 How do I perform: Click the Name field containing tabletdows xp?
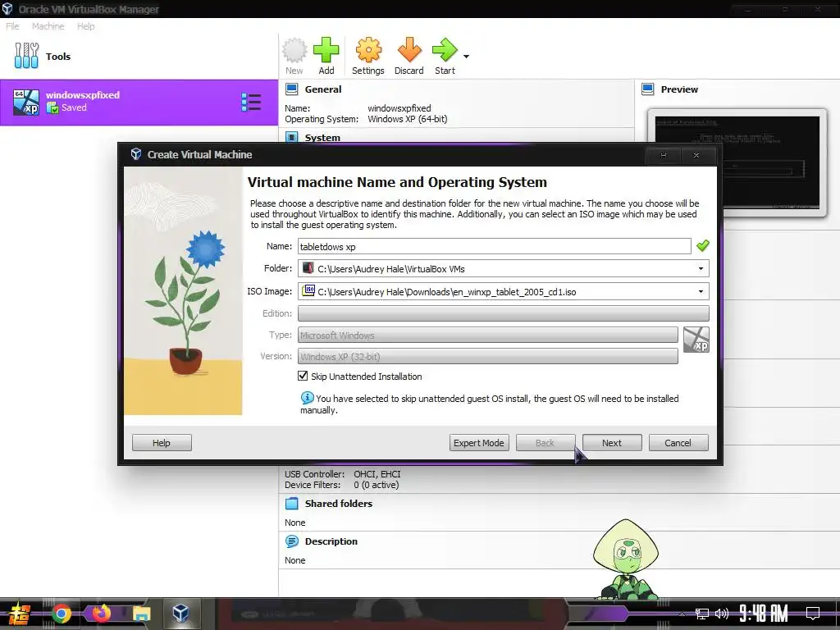click(494, 246)
